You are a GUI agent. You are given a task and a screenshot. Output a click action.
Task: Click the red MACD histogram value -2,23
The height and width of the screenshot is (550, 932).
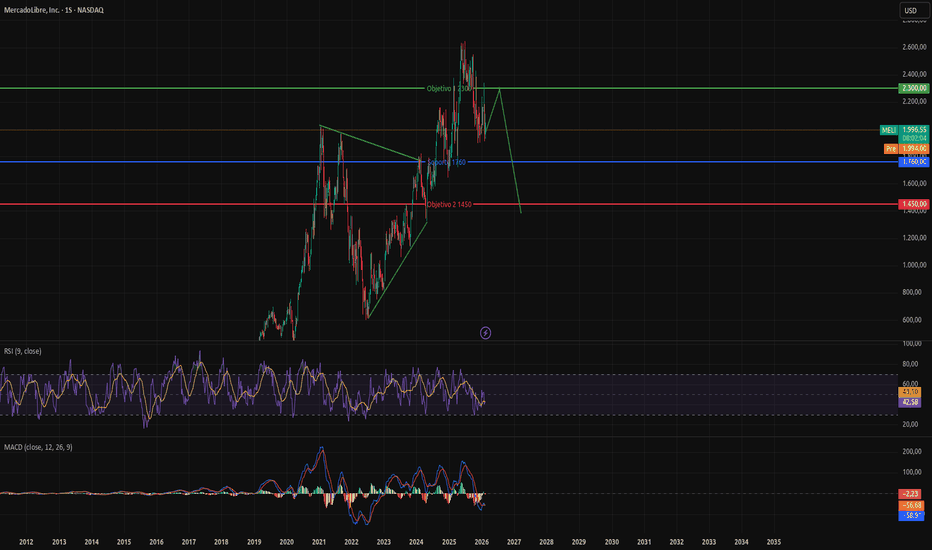pos(911,494)
